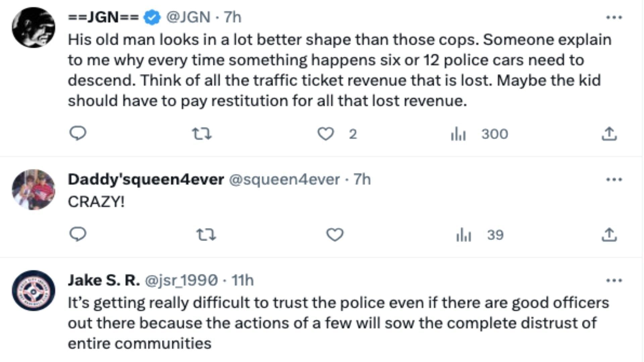644x362 pixels.
Task: Share the CRAZY! tweet
Action: (609, 235)
